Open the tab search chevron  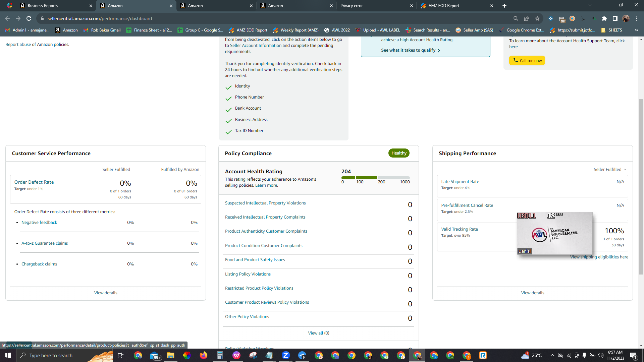[590, 5]
